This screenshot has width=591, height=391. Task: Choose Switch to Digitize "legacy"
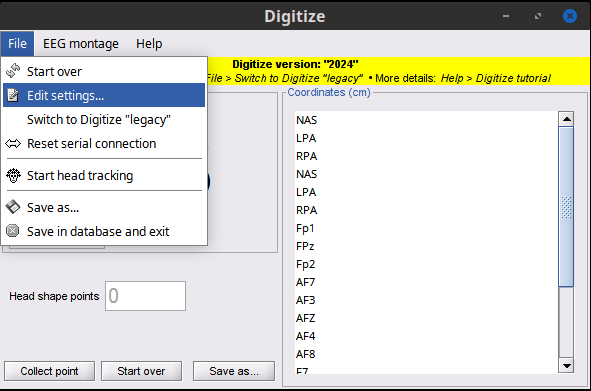(x=104, y=120)
